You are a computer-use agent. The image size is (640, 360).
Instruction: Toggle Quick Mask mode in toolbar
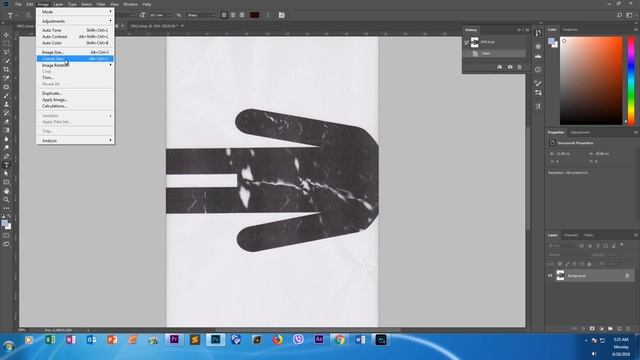[x=6, y=236]
